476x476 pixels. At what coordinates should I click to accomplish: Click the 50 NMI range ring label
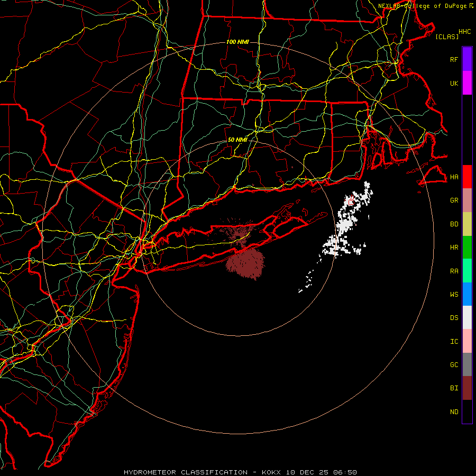(x=237, y=140)
